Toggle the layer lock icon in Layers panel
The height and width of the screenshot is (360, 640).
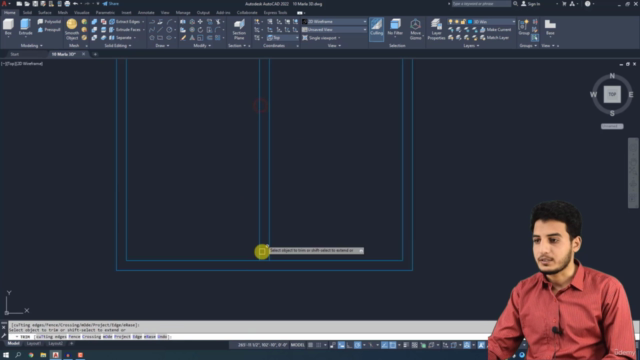(463, 22)
